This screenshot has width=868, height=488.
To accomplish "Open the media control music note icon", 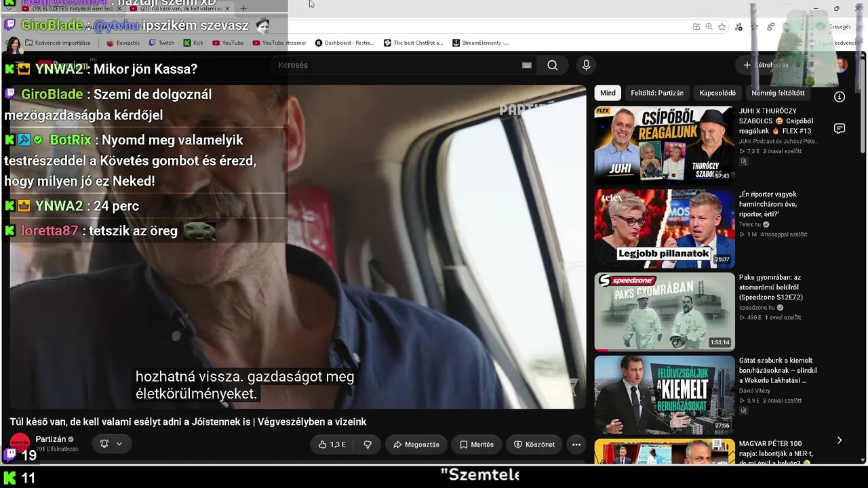I will pyautogui.click(x=738, y=26).
